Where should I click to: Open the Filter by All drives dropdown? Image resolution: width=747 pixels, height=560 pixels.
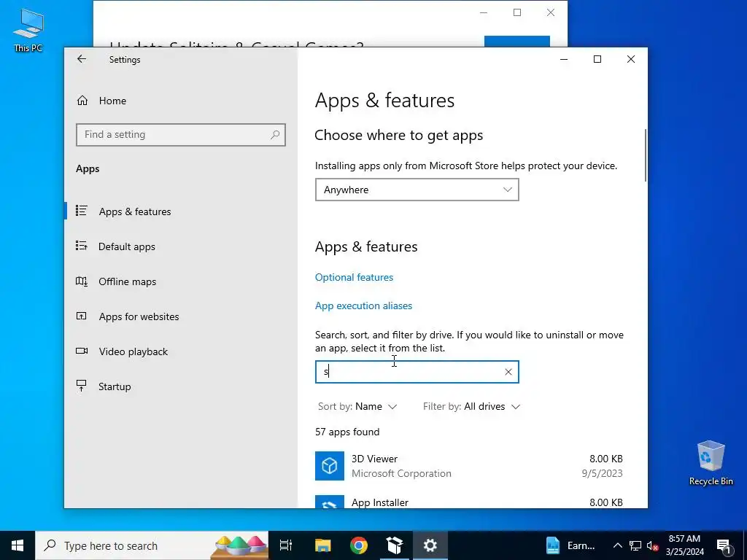click(x=471, y=406)
